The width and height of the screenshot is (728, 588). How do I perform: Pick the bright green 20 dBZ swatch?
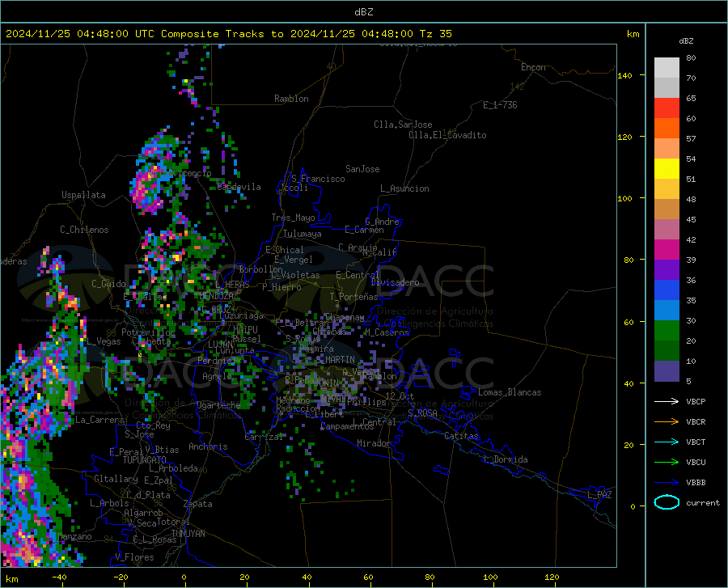click(x=667, y=331)
